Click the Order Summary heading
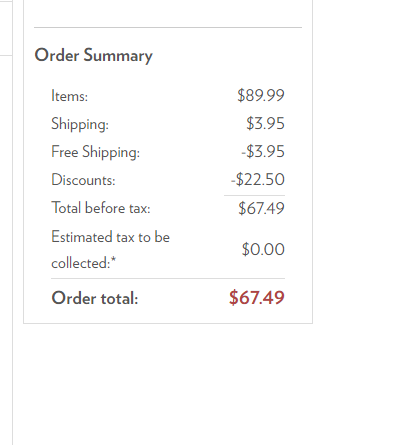 click(93, 55)
